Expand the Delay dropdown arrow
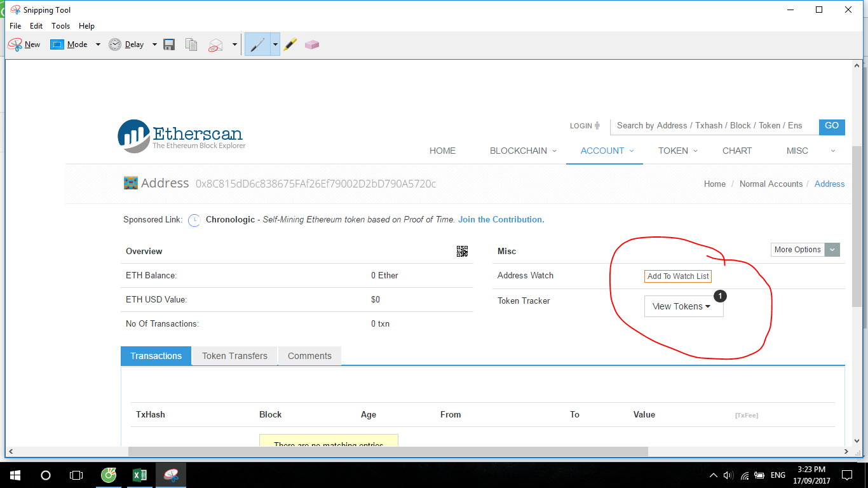Image resolution: width=868 pixels, height=488 pixels. click(154, 44)
